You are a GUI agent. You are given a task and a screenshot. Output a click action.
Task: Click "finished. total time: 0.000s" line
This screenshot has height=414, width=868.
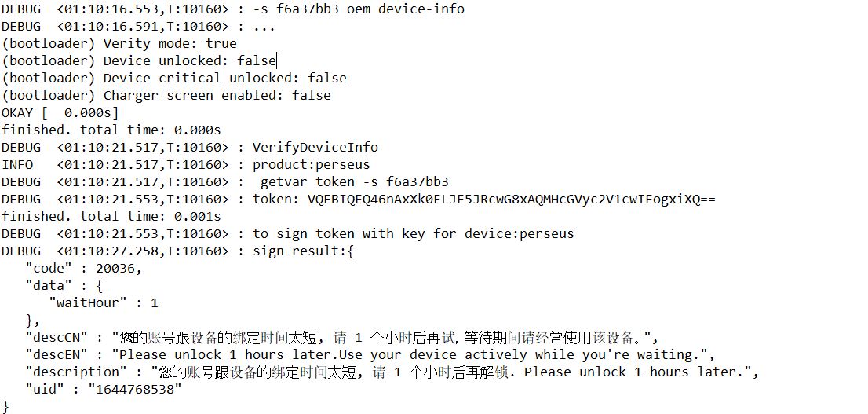coord(111,130)
